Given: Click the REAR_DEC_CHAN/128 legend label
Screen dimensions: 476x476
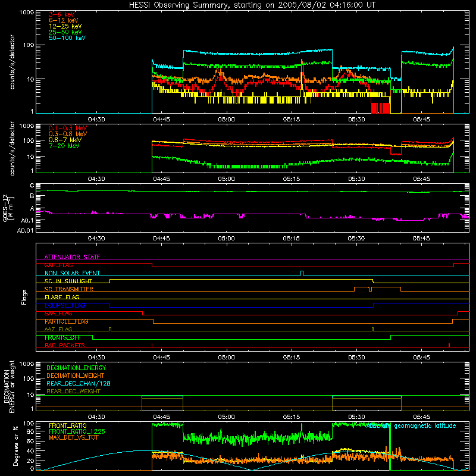Looking at the screenshot, I should [79, 383].
